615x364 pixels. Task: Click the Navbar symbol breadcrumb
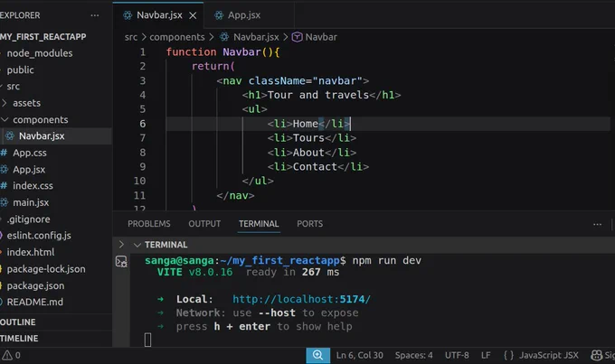pos(321,37)
